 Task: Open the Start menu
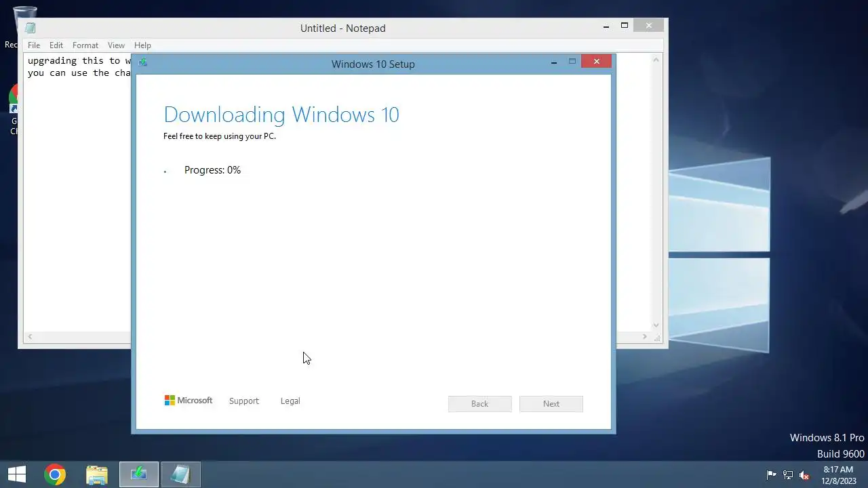[17, 474]
